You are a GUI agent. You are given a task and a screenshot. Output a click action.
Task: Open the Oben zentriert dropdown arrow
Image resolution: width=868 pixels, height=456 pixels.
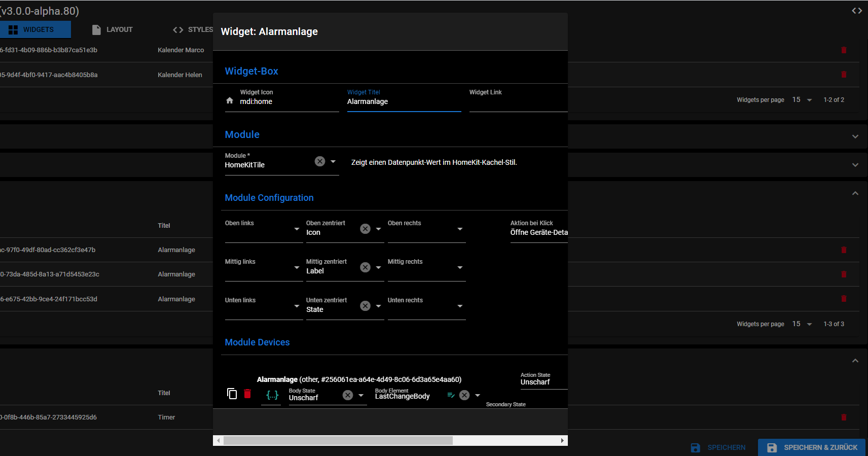pyautogui.click(x=378, y=229)
